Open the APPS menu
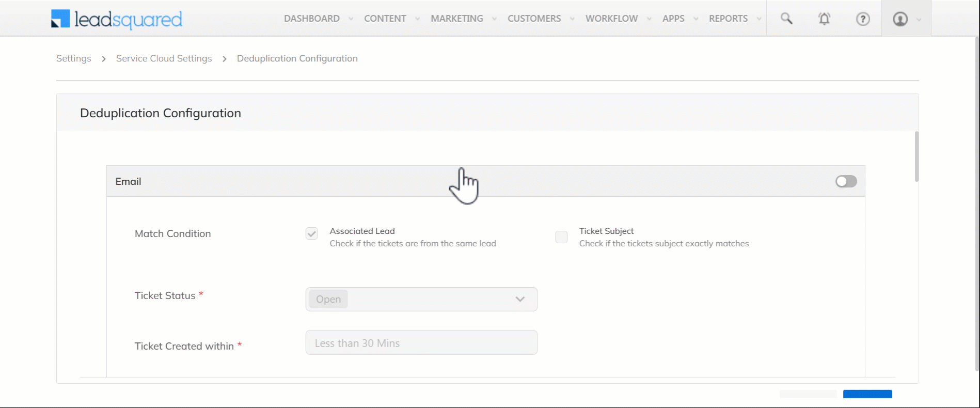Viewport: 980px width, 408px height. pyautogui.click(x=673, y=19)
